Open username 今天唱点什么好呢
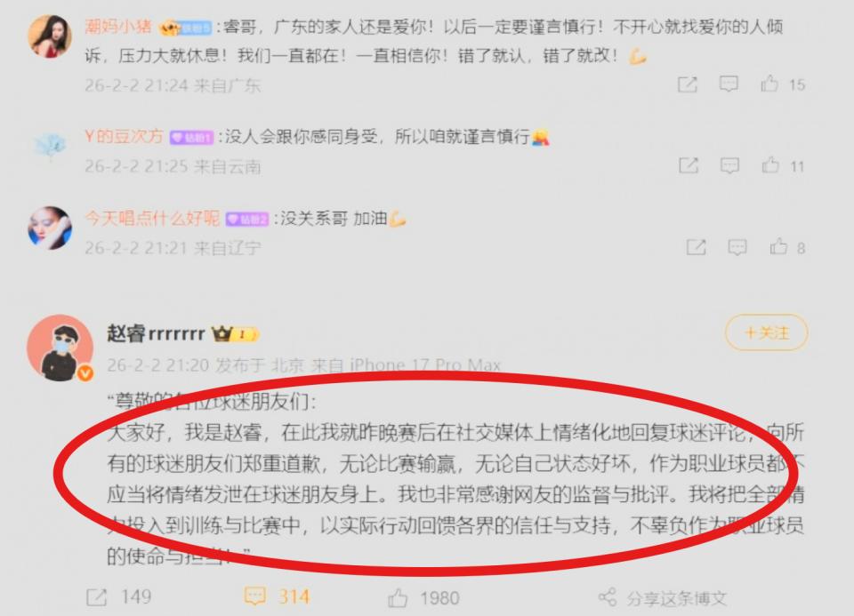The height and width of the screenshot is (616, 854). click(152, 218)
